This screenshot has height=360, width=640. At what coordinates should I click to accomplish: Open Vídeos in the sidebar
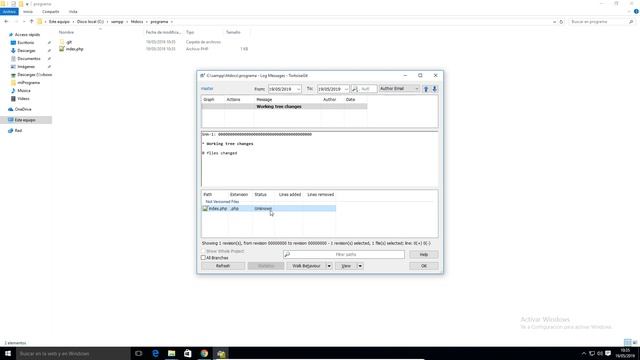click(x=23, y=99)
